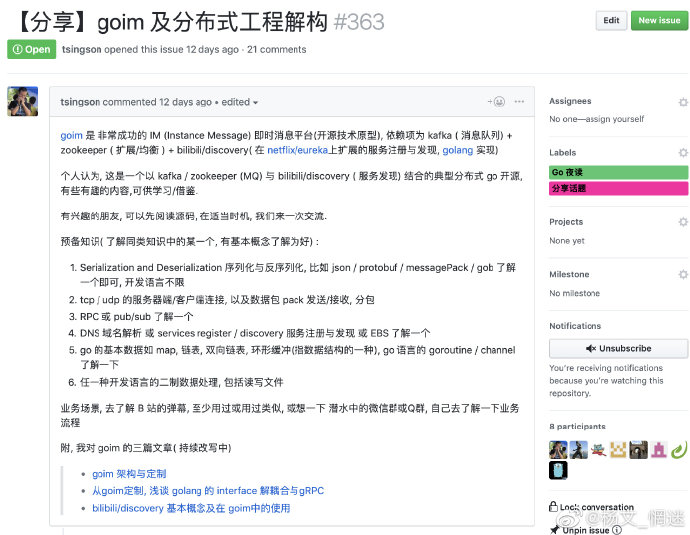Image resolution: width=690 pixels, height=535 pixels.
Task: Click the 8 participants heading
Action: point(577,426)
